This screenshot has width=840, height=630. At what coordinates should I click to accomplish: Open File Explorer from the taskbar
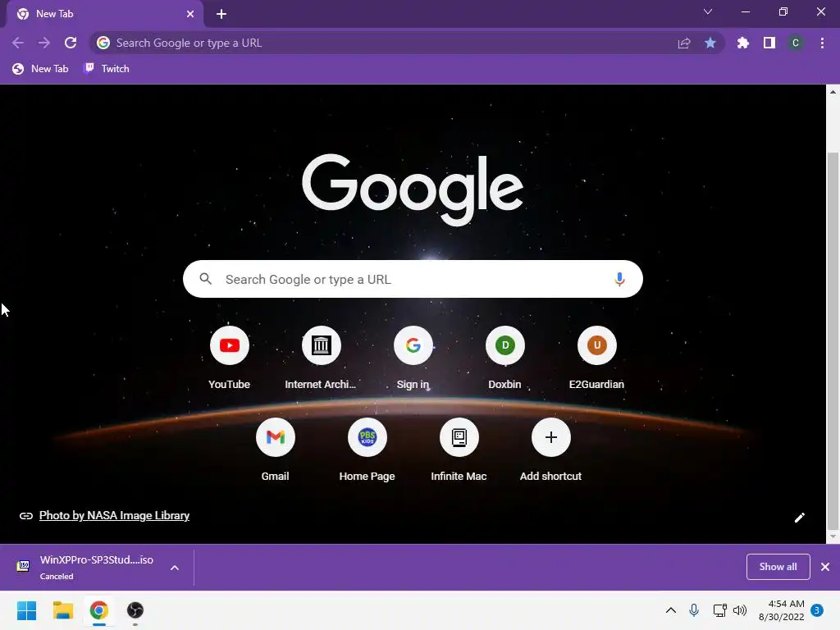click(x=62, y=610)
